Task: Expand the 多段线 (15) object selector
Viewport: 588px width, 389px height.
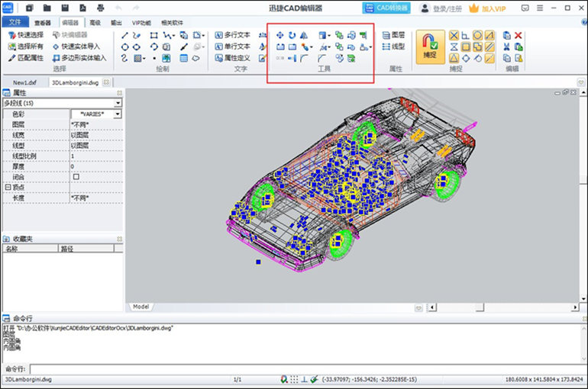Action: tap(118, 102)
